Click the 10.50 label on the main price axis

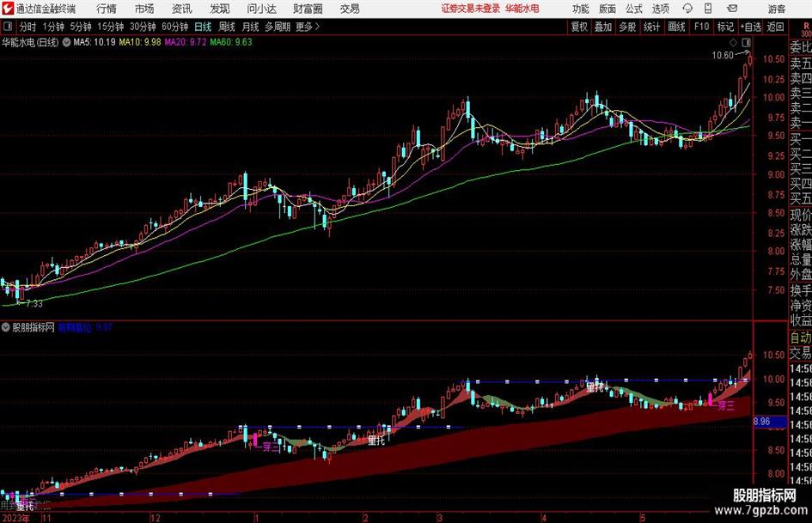773,59
